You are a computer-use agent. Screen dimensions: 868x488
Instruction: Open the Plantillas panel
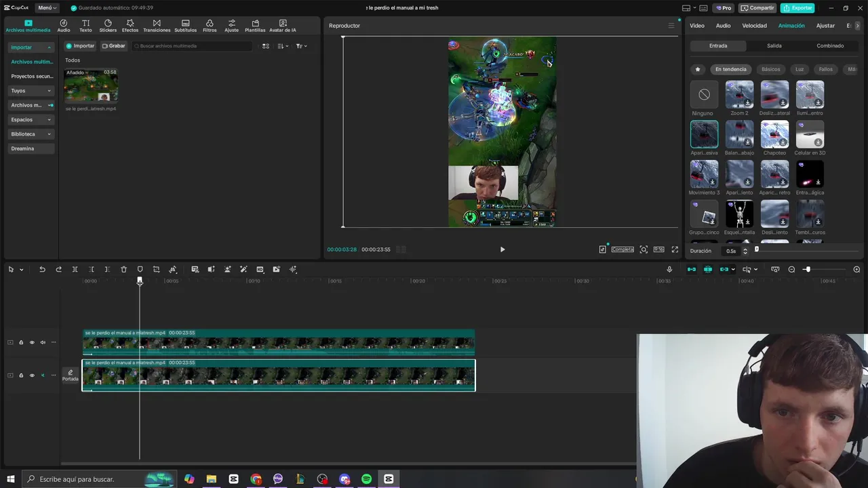click(x=255, y=26)
